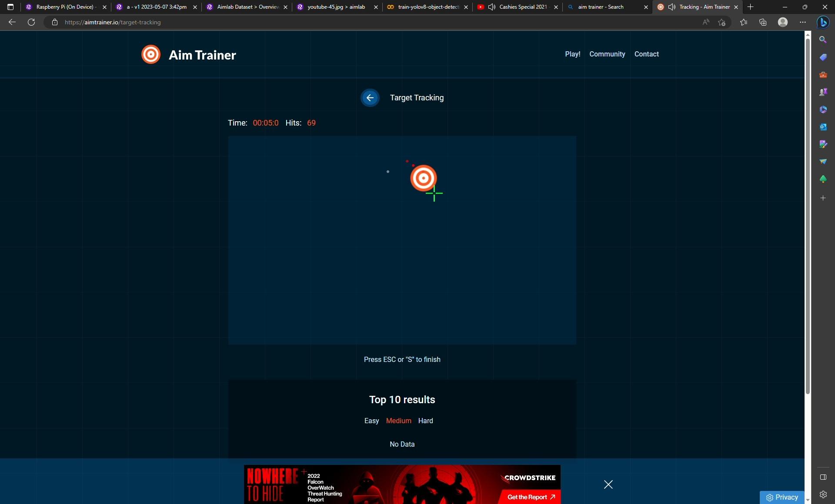The width and height of the screenshot is (835, 504).
Task: Open Privacy settings button
Action: (x=782, y=497)
